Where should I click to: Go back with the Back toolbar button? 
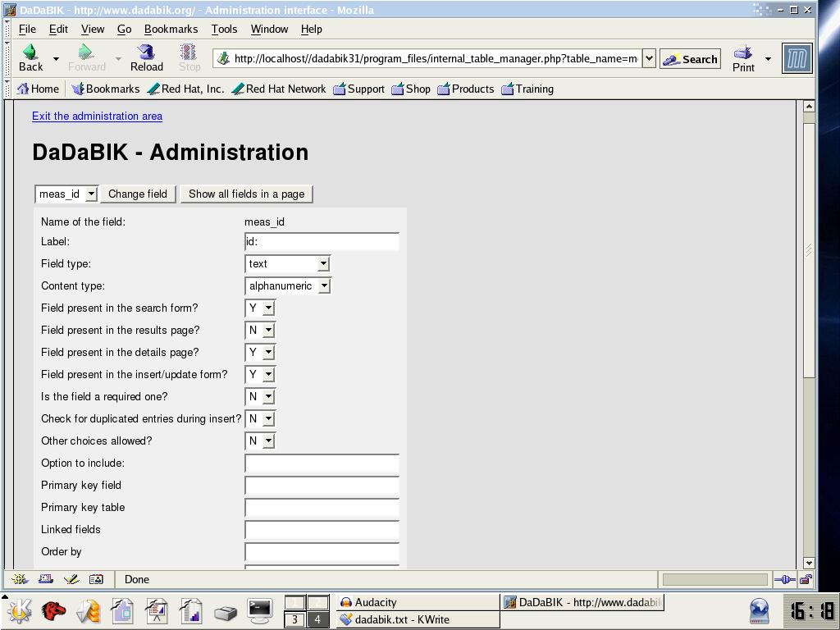tap(30, 58)
